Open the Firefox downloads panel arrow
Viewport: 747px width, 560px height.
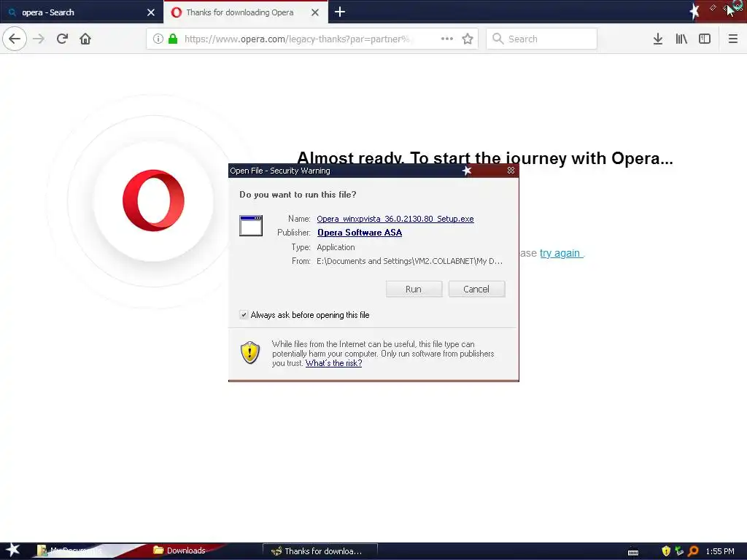click(657, 39)
